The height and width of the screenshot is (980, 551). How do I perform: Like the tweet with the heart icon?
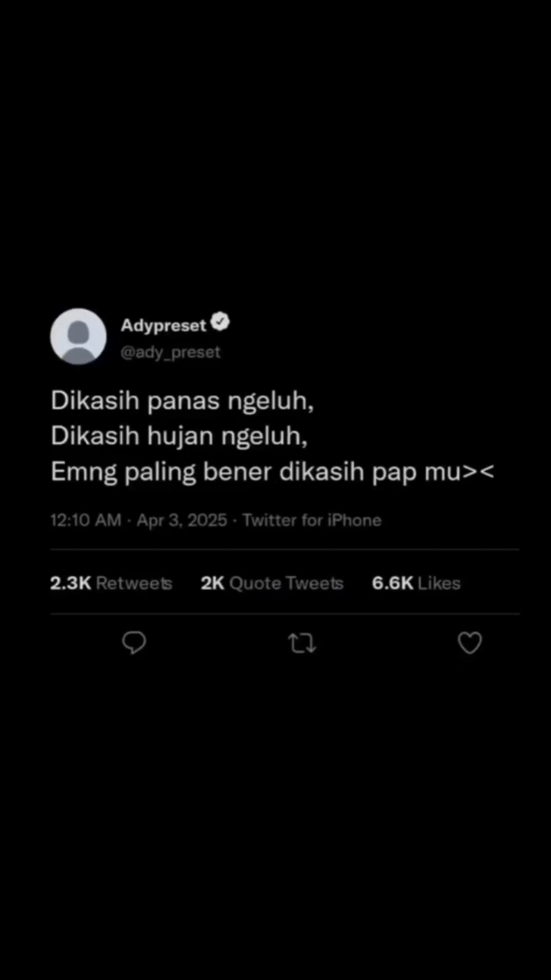[x=469, y=643]
